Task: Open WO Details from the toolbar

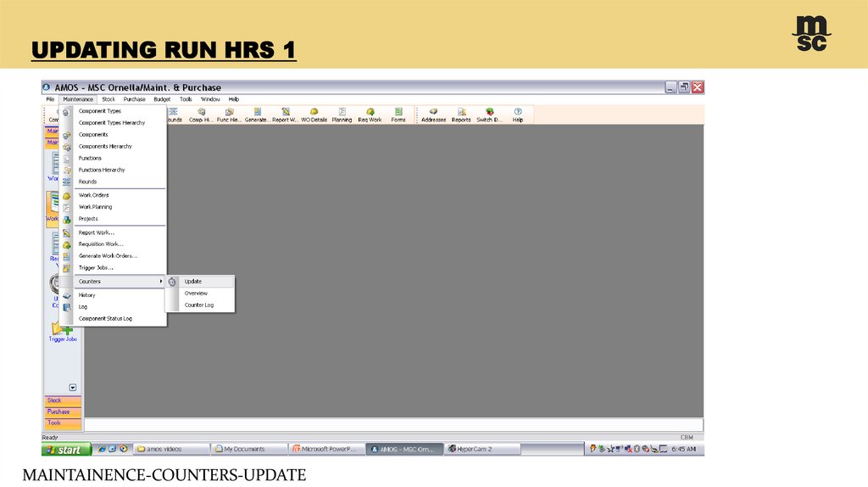Action: coord(314,115)
